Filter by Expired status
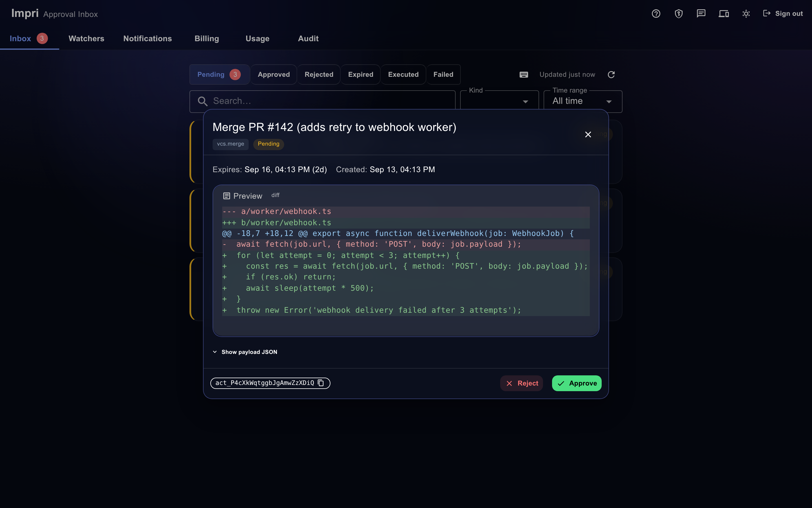This screenshot has height=508, width=812. coord(361,75)
